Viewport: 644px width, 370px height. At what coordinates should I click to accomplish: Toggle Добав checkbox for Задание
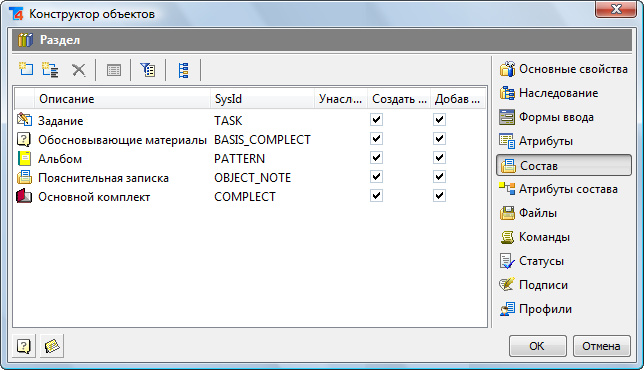click(x=439, y=120)
